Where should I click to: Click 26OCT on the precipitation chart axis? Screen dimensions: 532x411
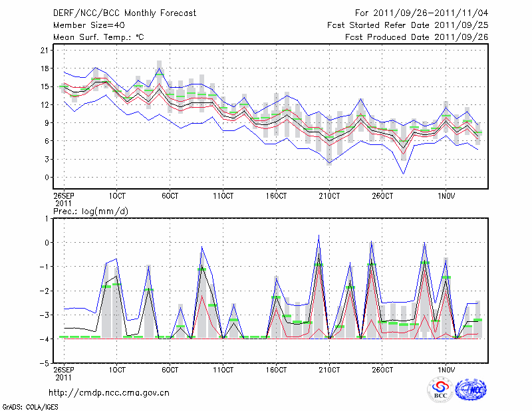(x=382, y=369)
